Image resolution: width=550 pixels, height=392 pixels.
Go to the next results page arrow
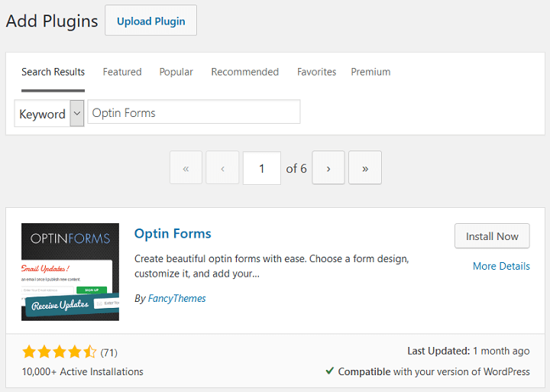tap(328, 168)
